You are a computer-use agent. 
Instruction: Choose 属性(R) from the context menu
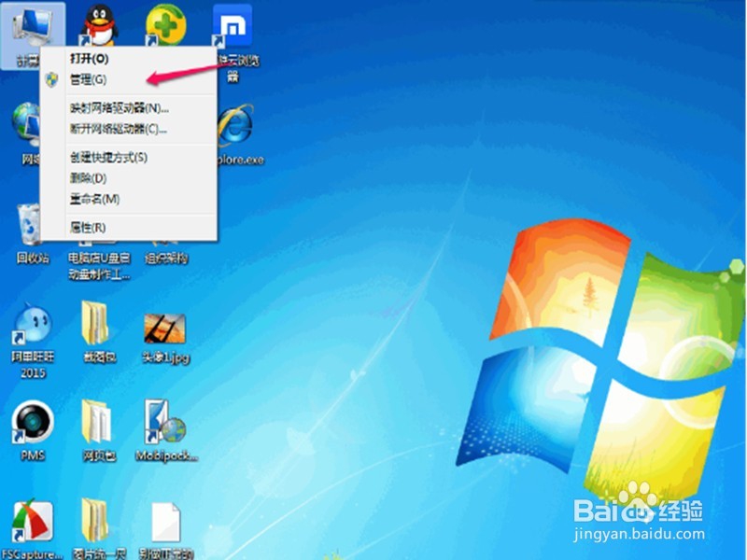pos(129,227)
